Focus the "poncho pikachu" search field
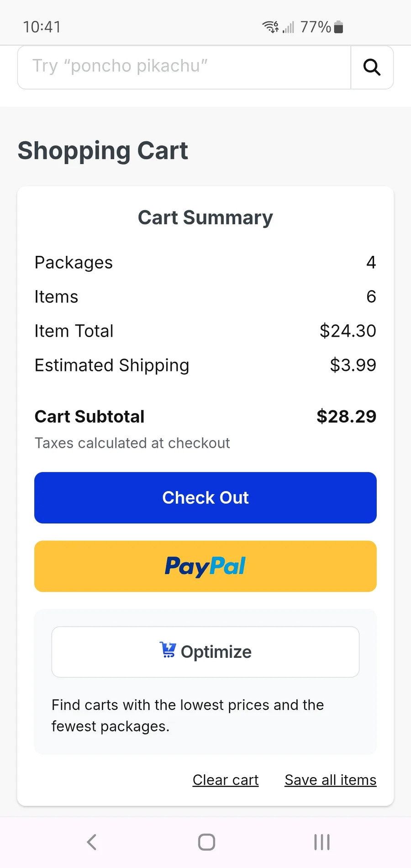 (x=184, y=67)
